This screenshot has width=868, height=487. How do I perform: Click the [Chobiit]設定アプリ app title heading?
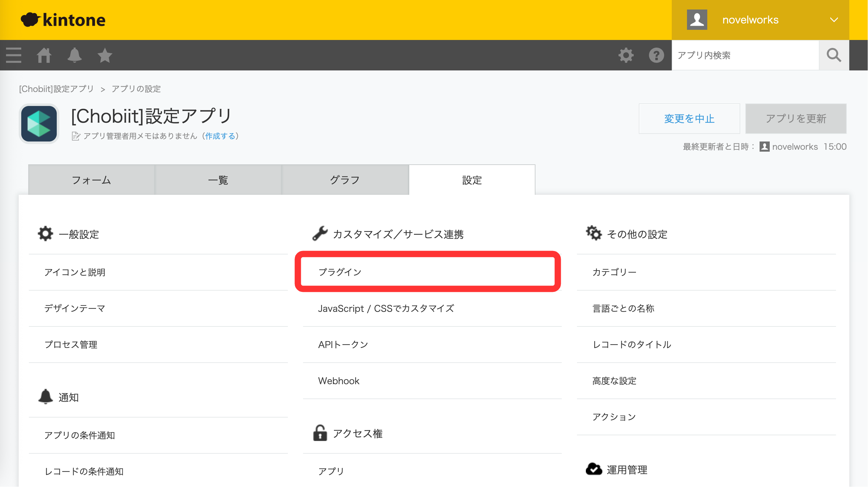[x=151, y=116]
